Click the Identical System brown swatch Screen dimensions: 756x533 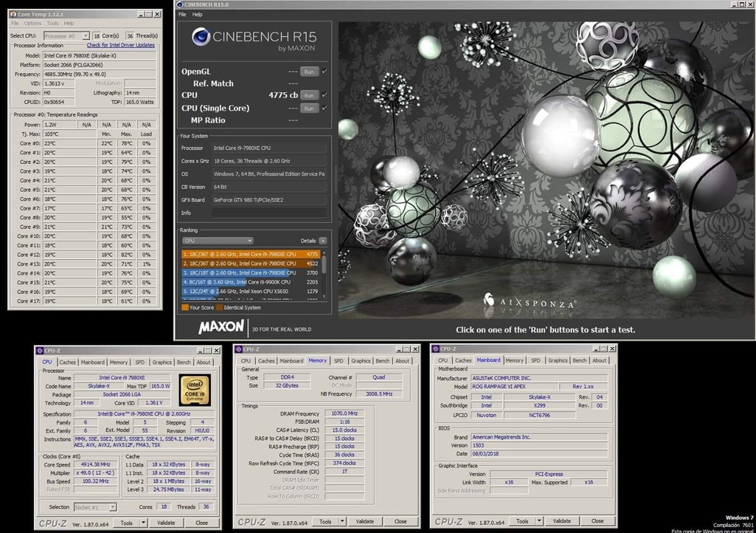pos(219,307)
